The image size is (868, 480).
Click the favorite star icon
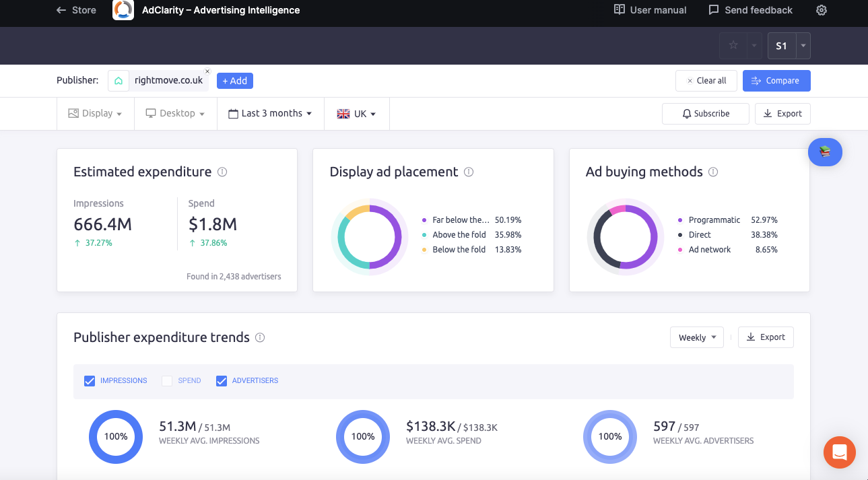(733, 46)
